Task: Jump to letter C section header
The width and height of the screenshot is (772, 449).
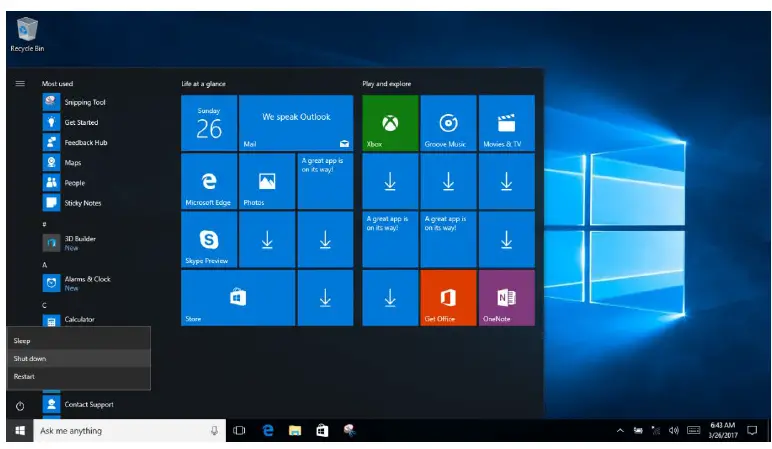Action: point(44,305)
